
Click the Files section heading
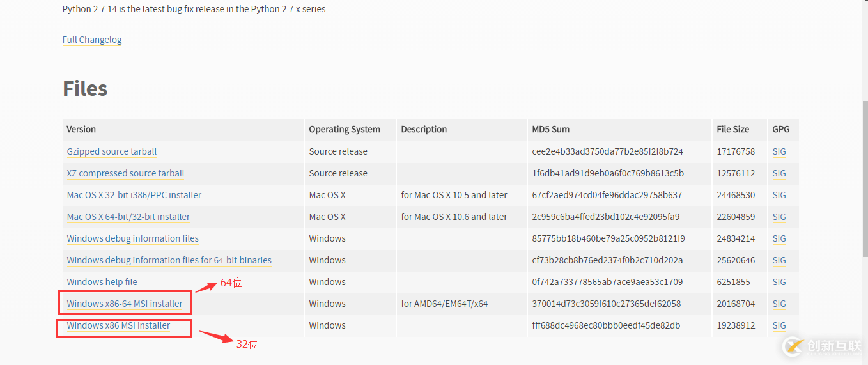(x=85, y=88)
